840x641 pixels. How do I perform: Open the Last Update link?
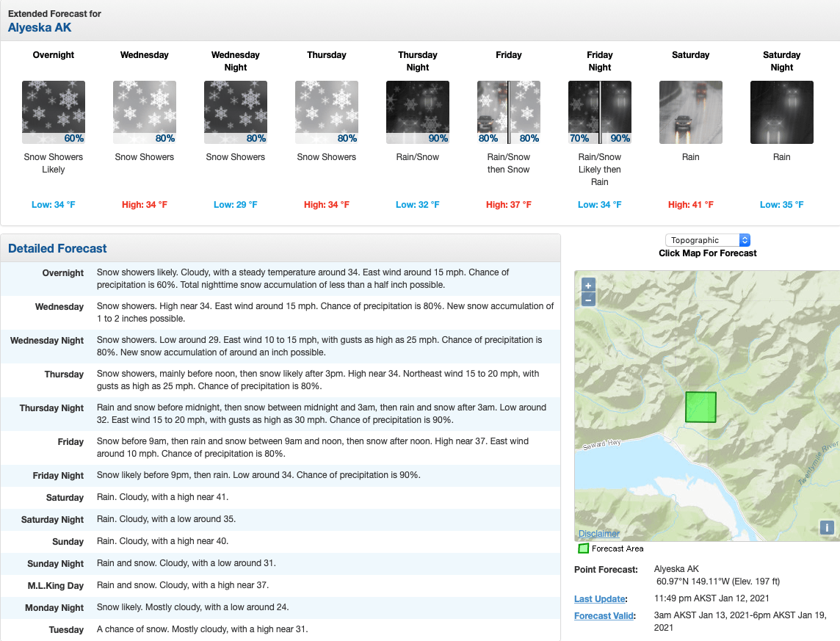[599, 598]
